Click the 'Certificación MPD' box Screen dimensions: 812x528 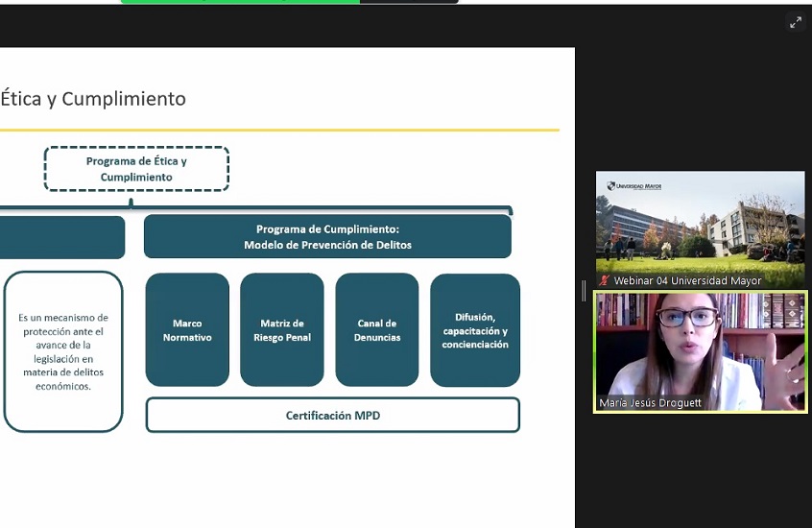tap(333, 415)
